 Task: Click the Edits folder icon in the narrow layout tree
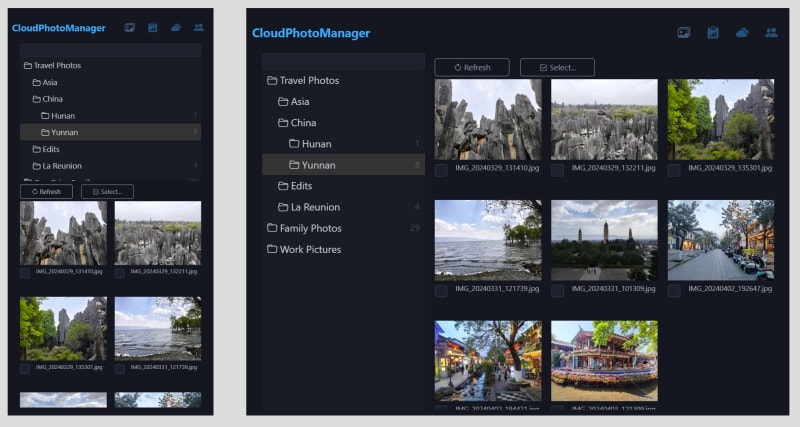click(x=36, y=149)
